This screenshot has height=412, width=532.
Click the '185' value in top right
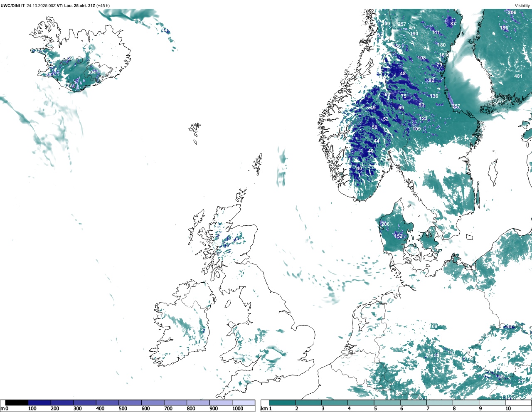[x=504, y=28]
